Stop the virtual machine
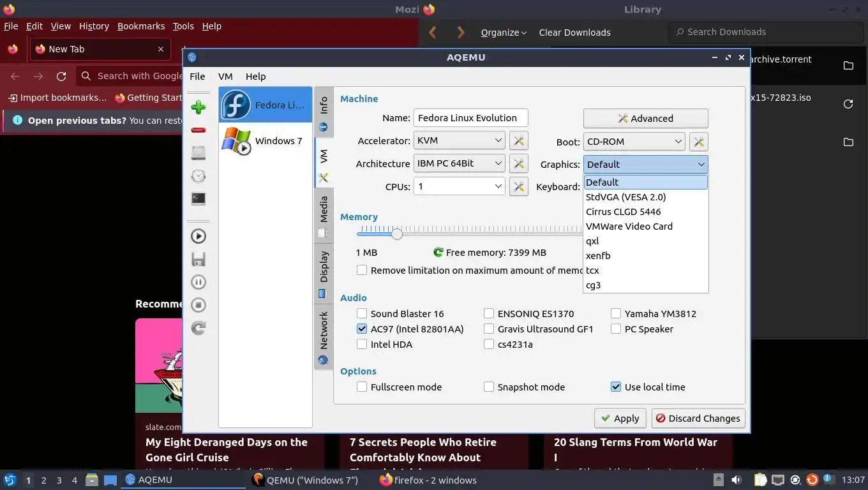 (x=198, y=305)
